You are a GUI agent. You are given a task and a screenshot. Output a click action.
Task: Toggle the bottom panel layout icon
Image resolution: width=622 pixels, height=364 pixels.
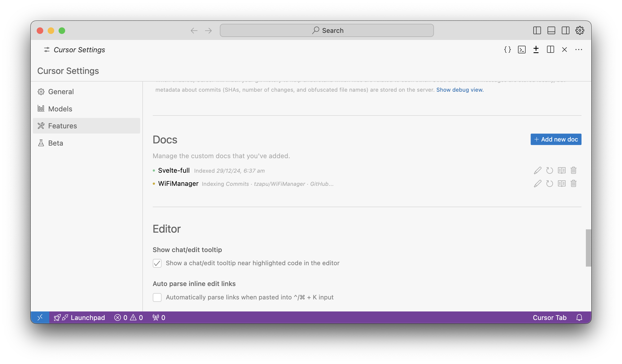tap(551, 30)
